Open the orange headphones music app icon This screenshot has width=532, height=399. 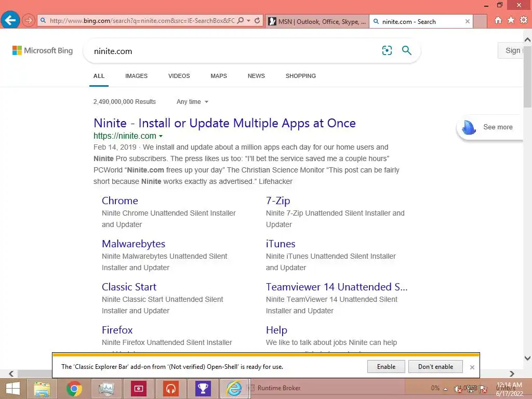(171, 389)
